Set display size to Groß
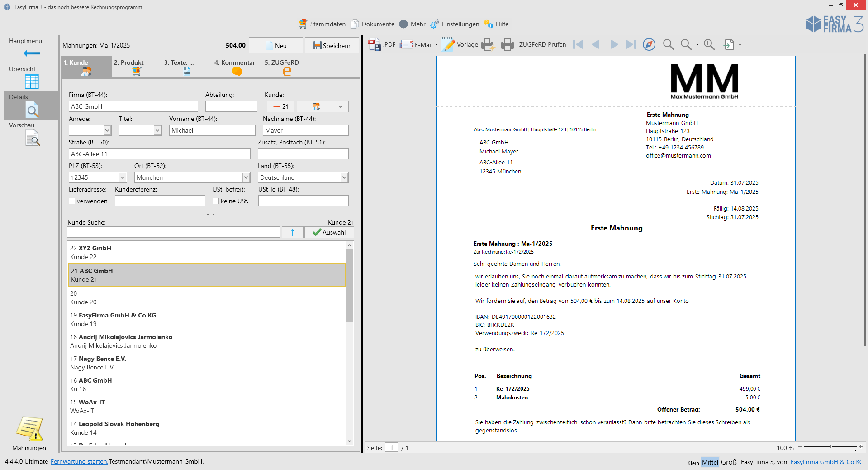Image resolution: width=868 pixels, height=470 pixels. [x=729, y=462]
